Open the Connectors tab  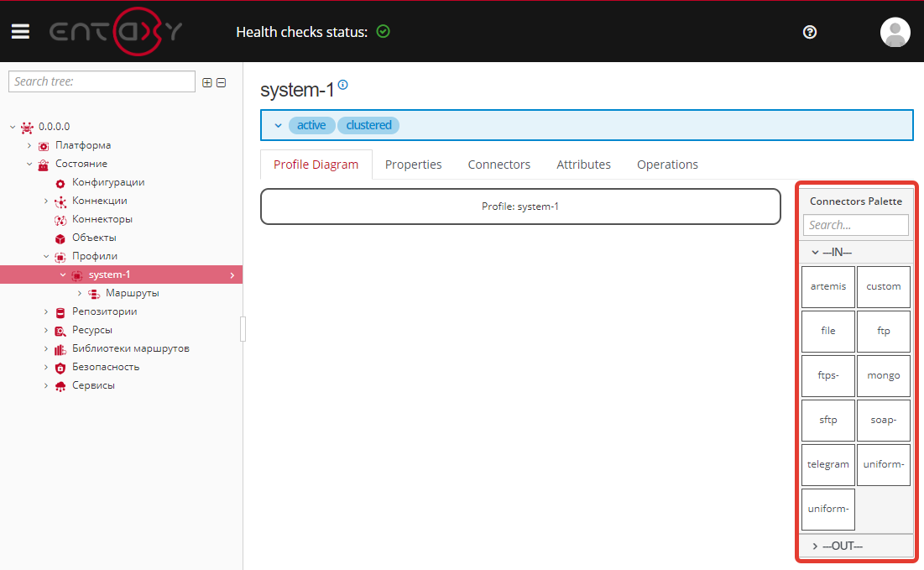(499, 165)
